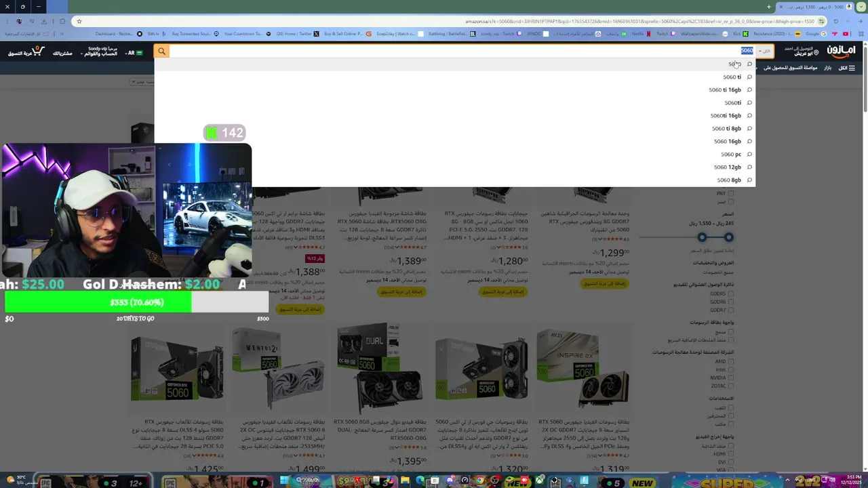
Task: Click the magnifier icon beside '5060 8gb' suggestion
Action: [x=749, y=180]
